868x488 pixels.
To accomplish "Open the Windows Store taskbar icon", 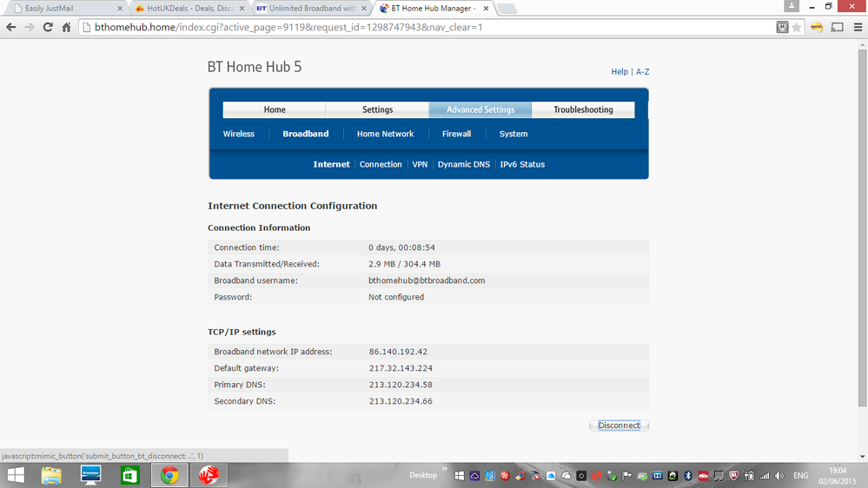I will pos(130,475).
